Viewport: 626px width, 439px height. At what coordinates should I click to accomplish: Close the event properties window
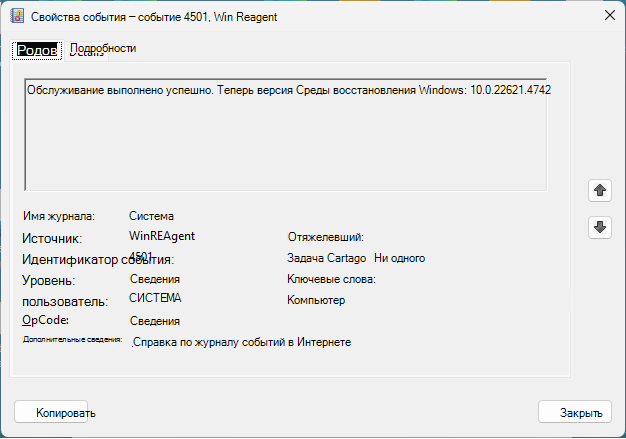(610, 16)
